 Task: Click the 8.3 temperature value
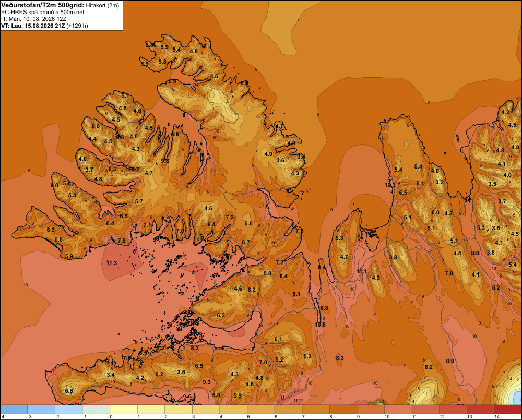[x=340, y=358]
